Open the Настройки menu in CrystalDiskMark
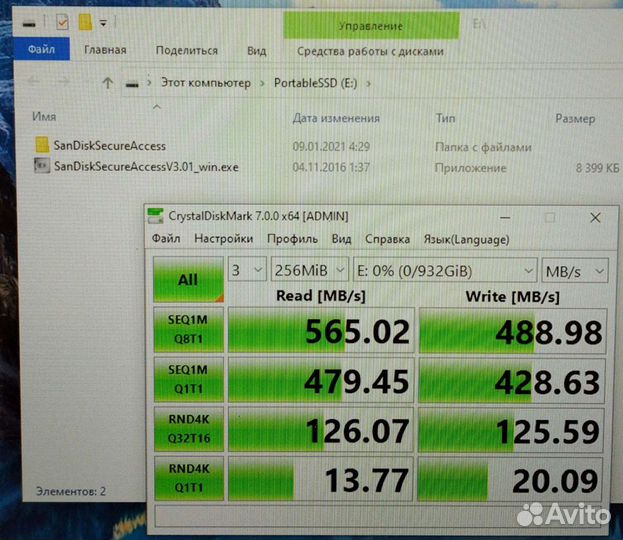Screen dimensions: 623x540 coord(223,239)
